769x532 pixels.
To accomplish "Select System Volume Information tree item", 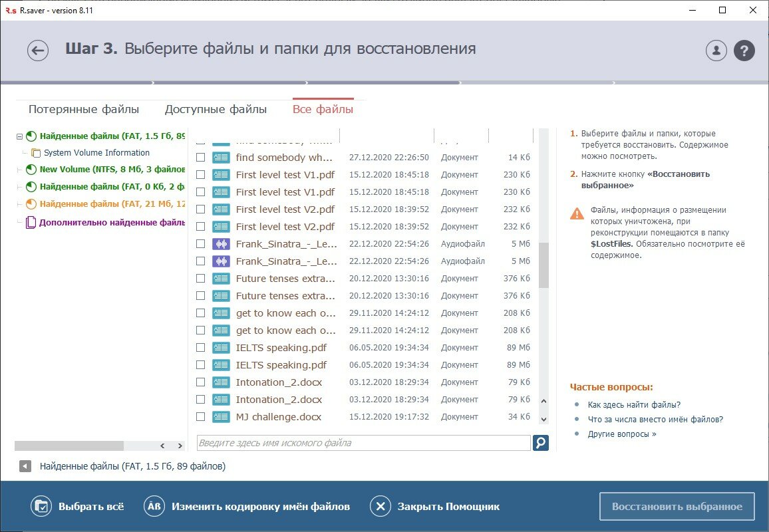I will pyautogui.click(x=96, y=153).
